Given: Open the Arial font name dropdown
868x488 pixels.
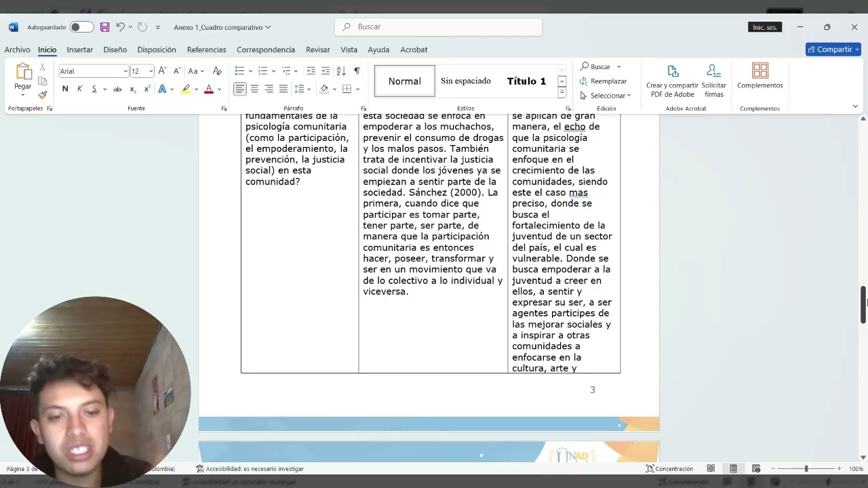Looking at the screenshot, I should point(125,71).
